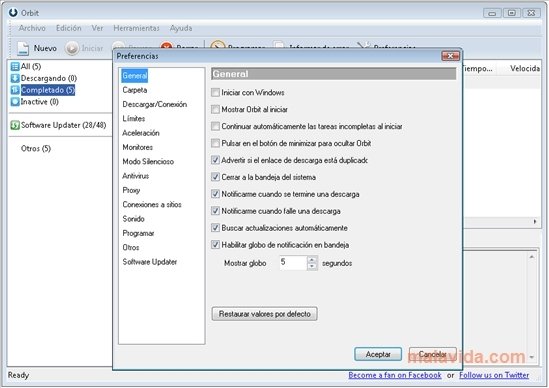Select Antivirus in preferences list
Screen dimensions: 549x388
pyautogui.click(x=135, y=176)
